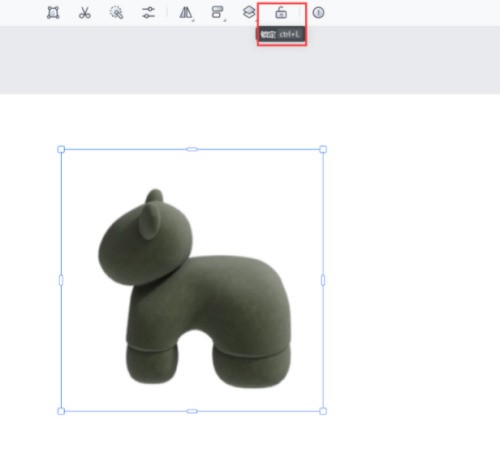Expand the align options tool
The image size is (500, 462).
tap(218, 13)
